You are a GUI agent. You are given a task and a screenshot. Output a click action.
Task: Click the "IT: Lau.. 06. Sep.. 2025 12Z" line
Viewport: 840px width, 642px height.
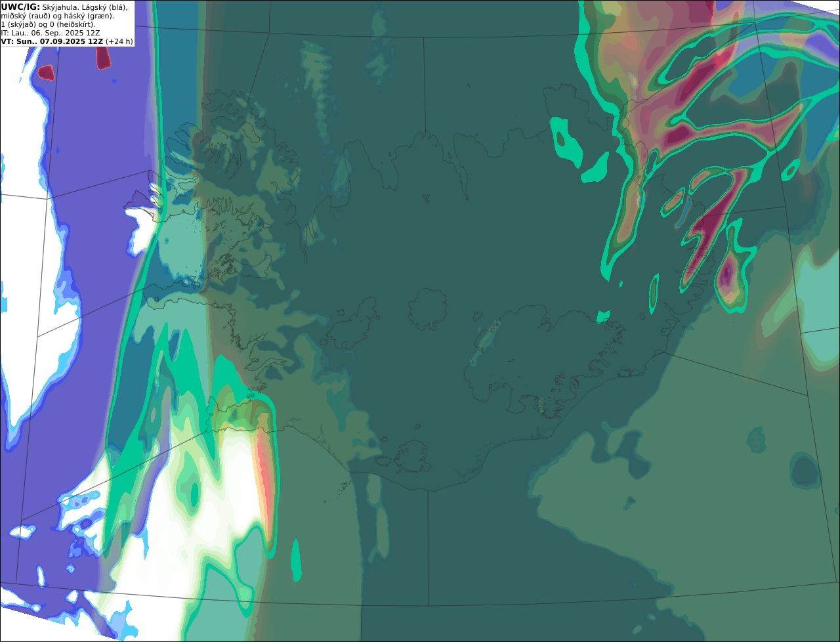point(51,33)
